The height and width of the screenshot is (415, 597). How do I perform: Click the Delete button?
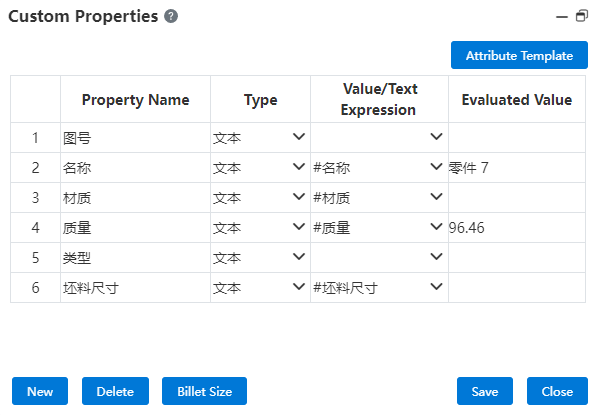(115, 391)
